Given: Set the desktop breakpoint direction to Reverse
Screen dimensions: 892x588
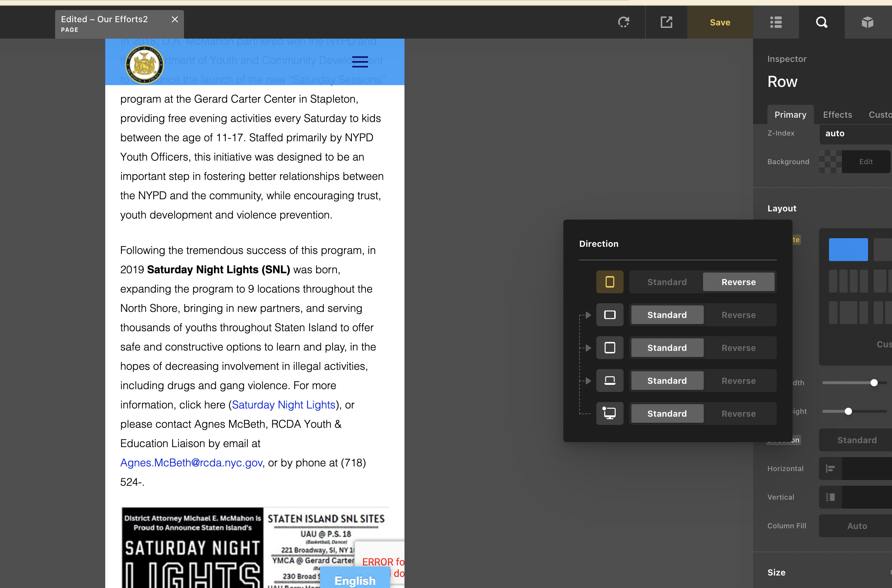Looking at the screenshot, I should click(x=738, y=413).
